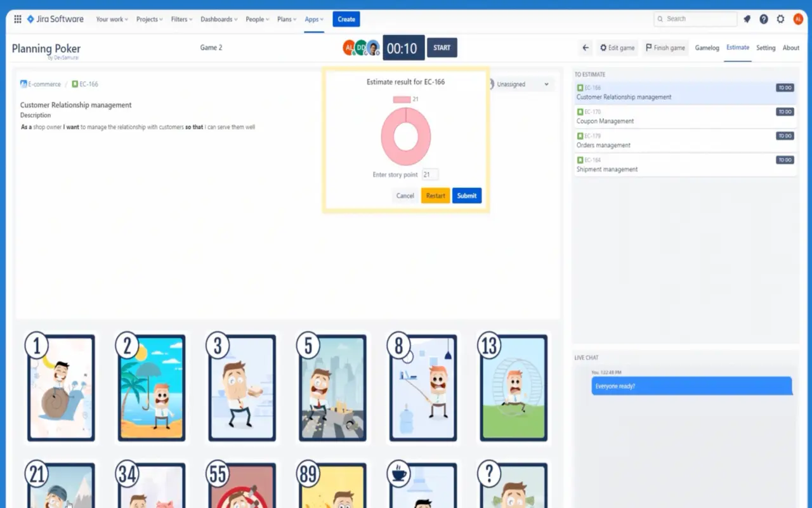Expand the Your work menu
Screen dimensions: 812x508
(x=112, y=19)
